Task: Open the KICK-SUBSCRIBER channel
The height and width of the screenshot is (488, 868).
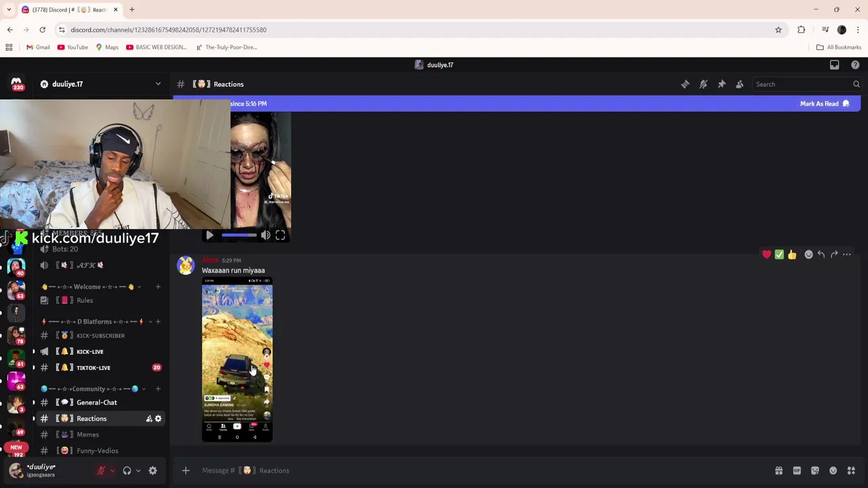Action: [x=100, y=335]
